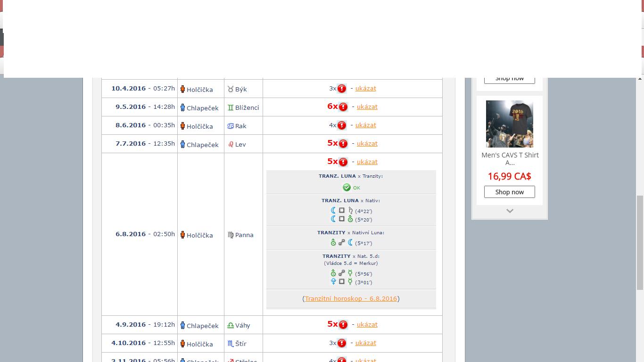
Task: Click girl figure icon in 6.8.2016 row
Action: coord(182,235)
